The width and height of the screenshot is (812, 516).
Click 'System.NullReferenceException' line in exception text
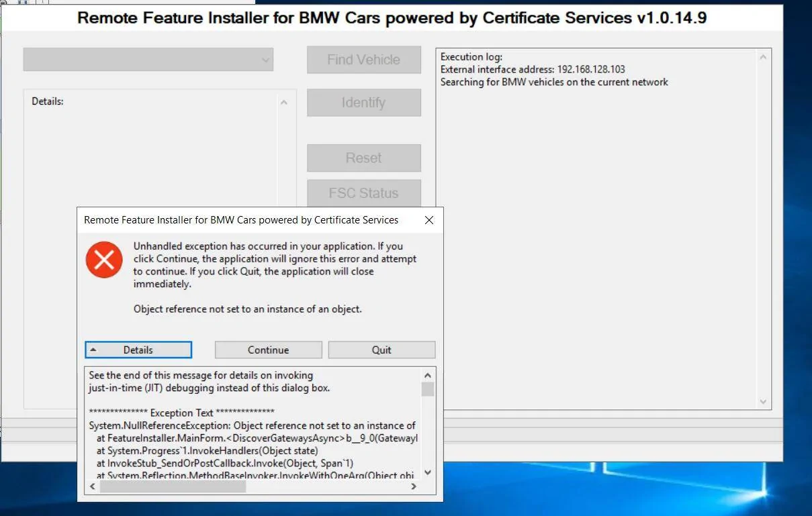pyautogui.click(x=252, y=425)
